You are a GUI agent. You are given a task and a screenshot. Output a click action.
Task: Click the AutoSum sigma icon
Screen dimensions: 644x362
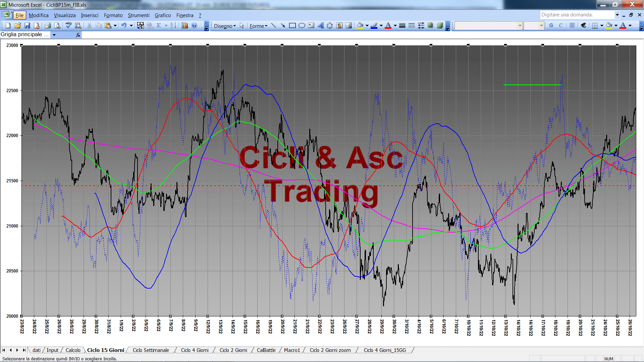point(159,25)
